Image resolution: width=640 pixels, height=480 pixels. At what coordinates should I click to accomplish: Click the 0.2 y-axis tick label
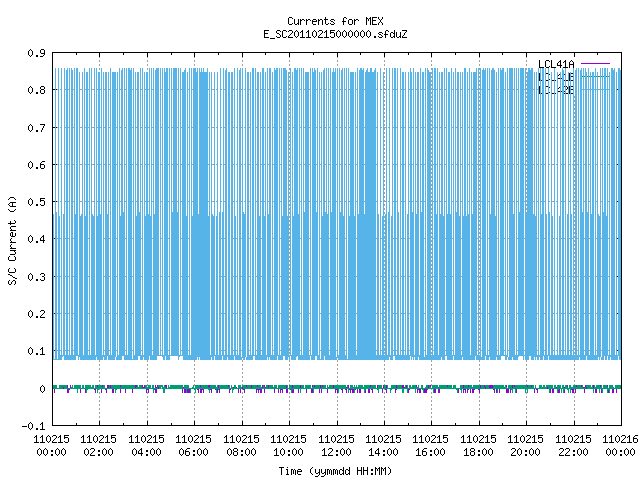(36, 314)
